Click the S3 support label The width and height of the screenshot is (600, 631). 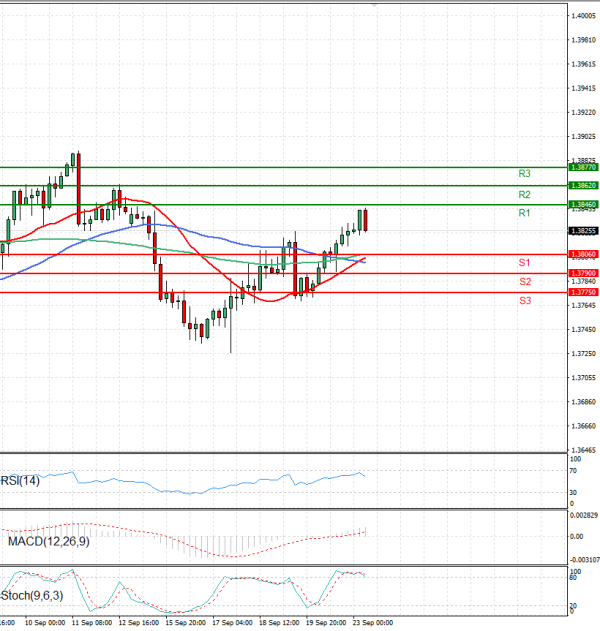click(x=525, y=301)
